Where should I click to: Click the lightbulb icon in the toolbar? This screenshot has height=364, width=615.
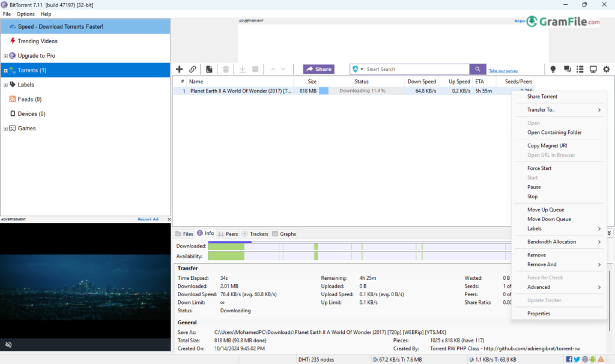click(x=553, y=69)
